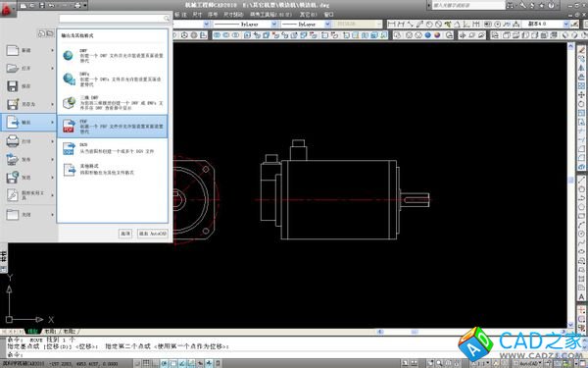This screenshot has height=368, width=588.
Task: Expand the Save As submenu arrow
Action: pyautogui.click(x=53, y=104)
